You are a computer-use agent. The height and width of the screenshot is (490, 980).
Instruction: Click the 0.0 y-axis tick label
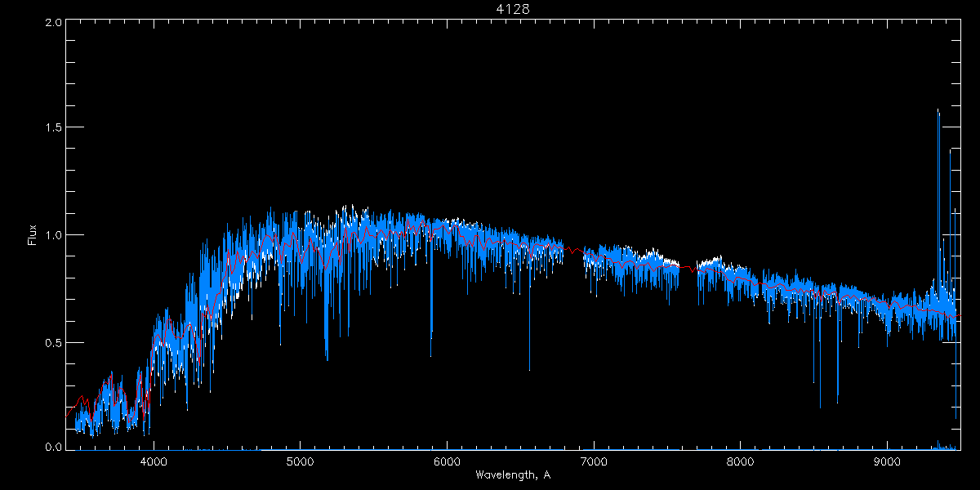coord(53,448)
